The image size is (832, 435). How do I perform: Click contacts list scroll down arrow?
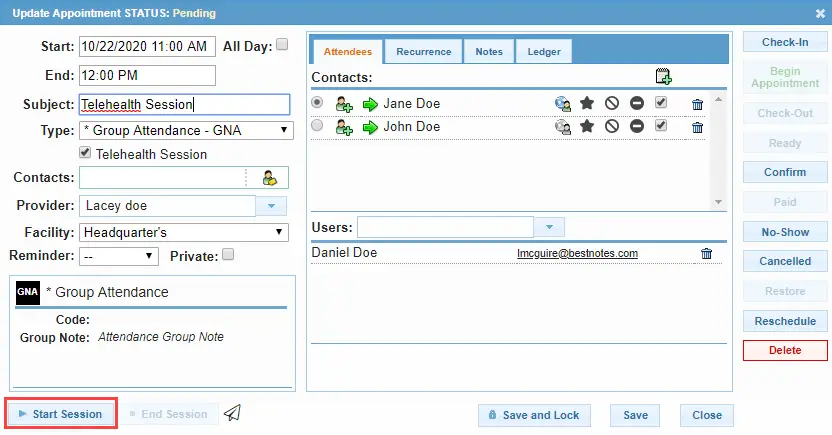coord(718,202)
